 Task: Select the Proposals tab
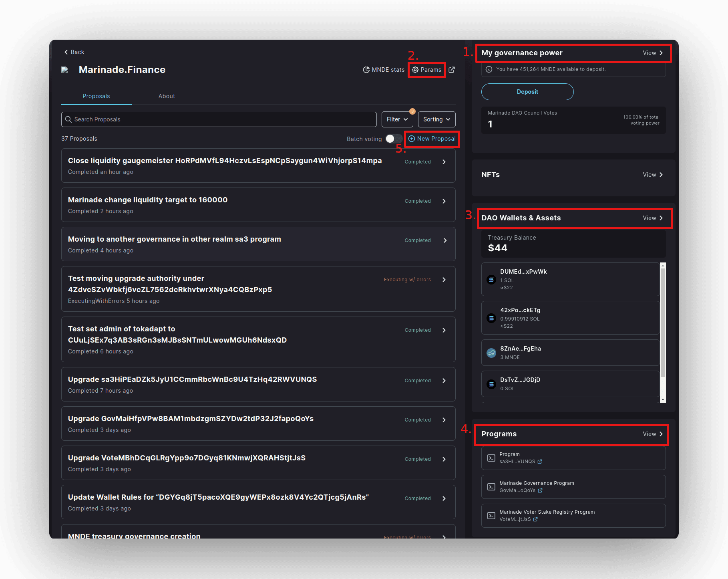[x=96, y=96]
